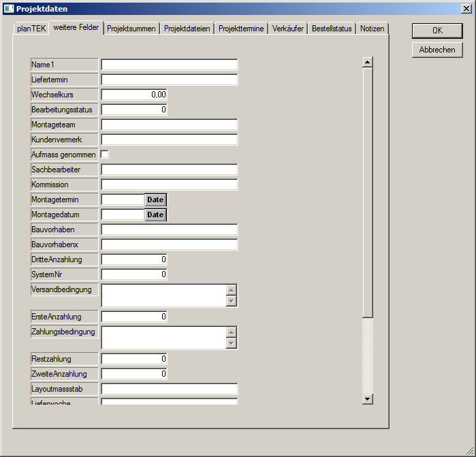The width and height of the screenshot is (476, 457).
Task: Click the Versandbedingung scroll-down arrow
Action: pos(232,301)
